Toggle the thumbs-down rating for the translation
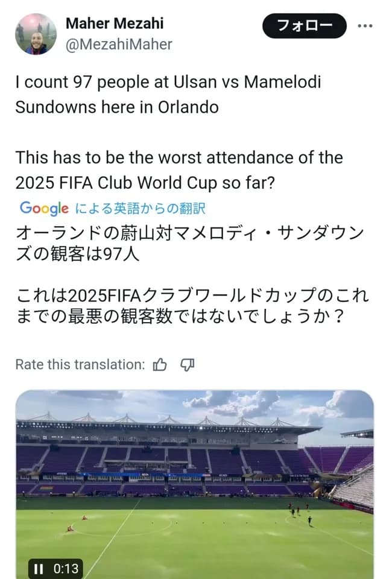Screen dimensions: 392x579 187,364
